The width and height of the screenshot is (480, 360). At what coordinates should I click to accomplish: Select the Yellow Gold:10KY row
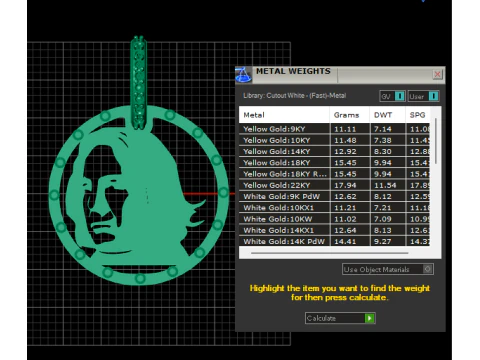pos(334,140)
